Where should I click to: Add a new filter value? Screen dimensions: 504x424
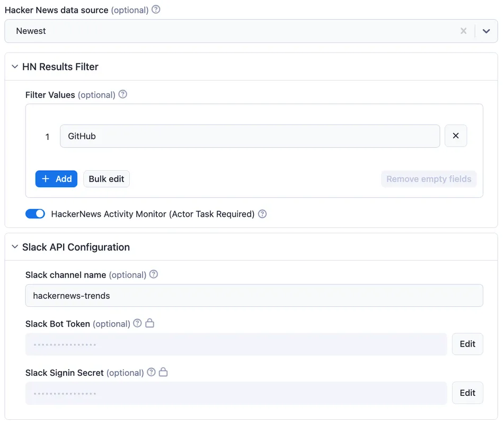point(56,179)
